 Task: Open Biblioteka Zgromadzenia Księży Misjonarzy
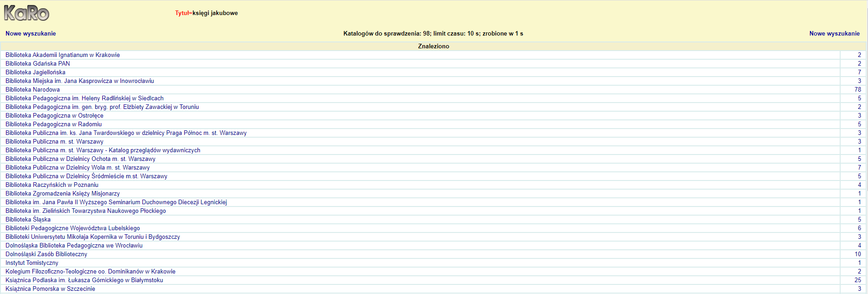[62, 193]
